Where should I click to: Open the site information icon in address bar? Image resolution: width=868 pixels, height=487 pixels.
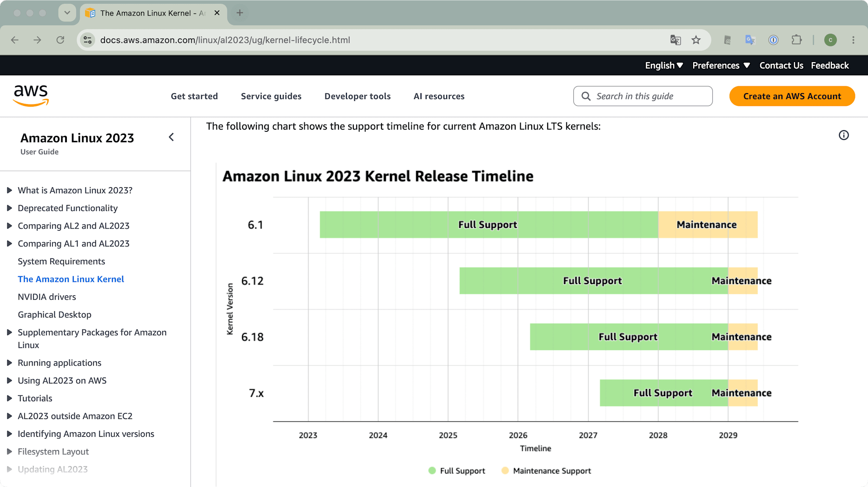(88, 40)
